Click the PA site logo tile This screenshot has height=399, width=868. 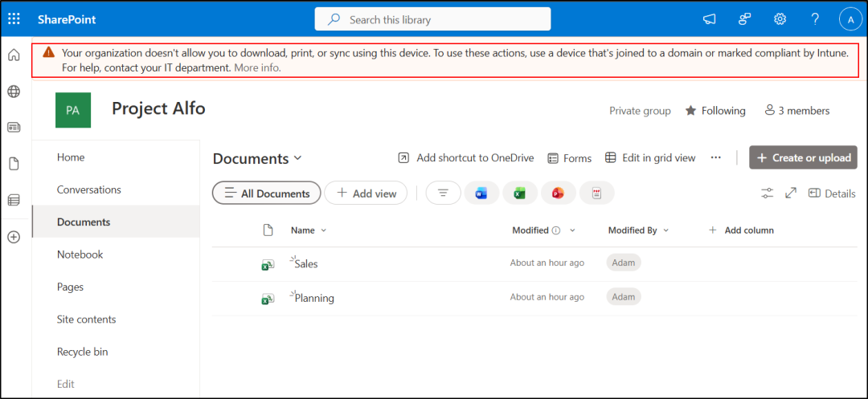pyautogui.click(x=73, y=110)
